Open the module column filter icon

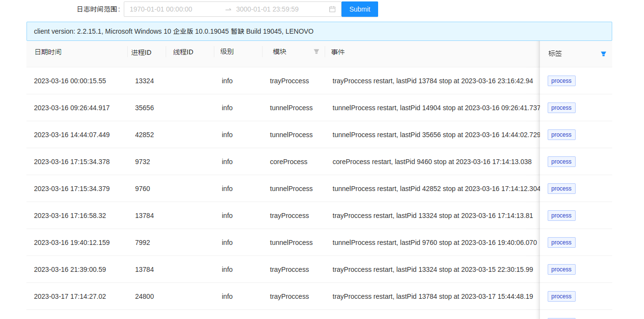click(x=316, y=51)
